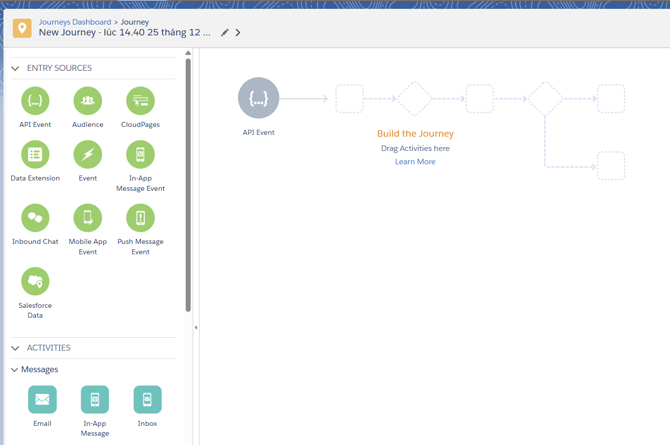Select the In-App Message activity icon
The image size is (670, 445).
pos(95,399)
